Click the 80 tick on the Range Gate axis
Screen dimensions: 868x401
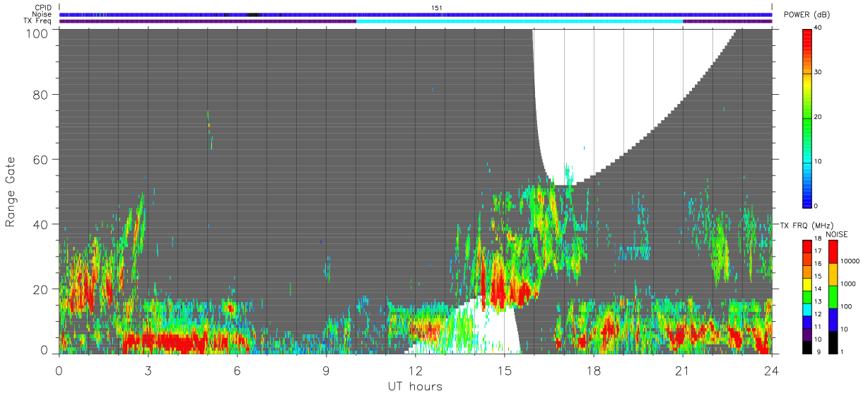click(x=42, y=94)
